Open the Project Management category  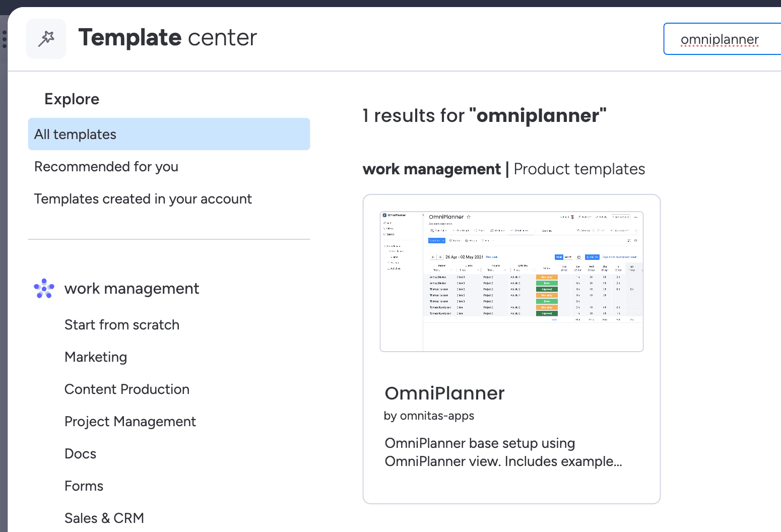click(x=130, y=422)
